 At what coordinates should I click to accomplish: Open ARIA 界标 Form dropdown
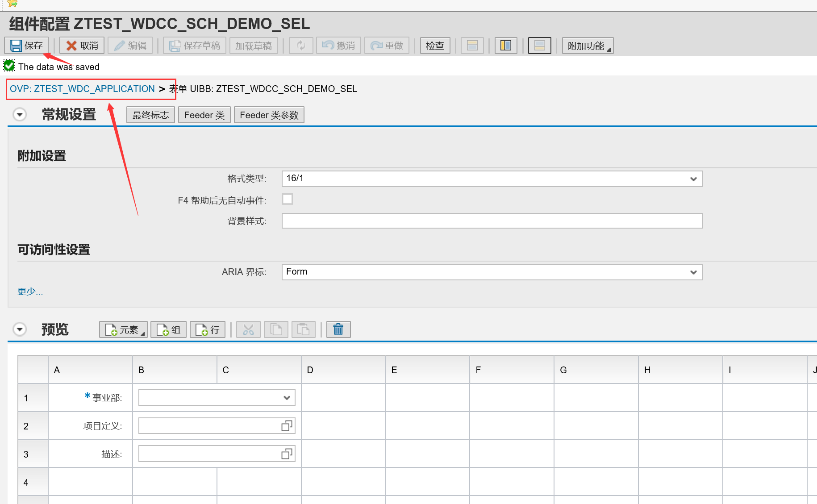pos(492,272)
